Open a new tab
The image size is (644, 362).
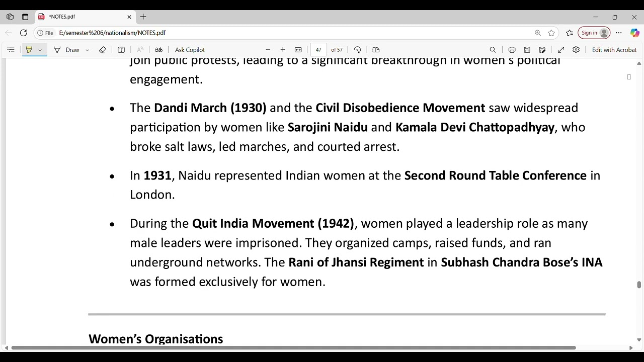click(x=143, y=17)
